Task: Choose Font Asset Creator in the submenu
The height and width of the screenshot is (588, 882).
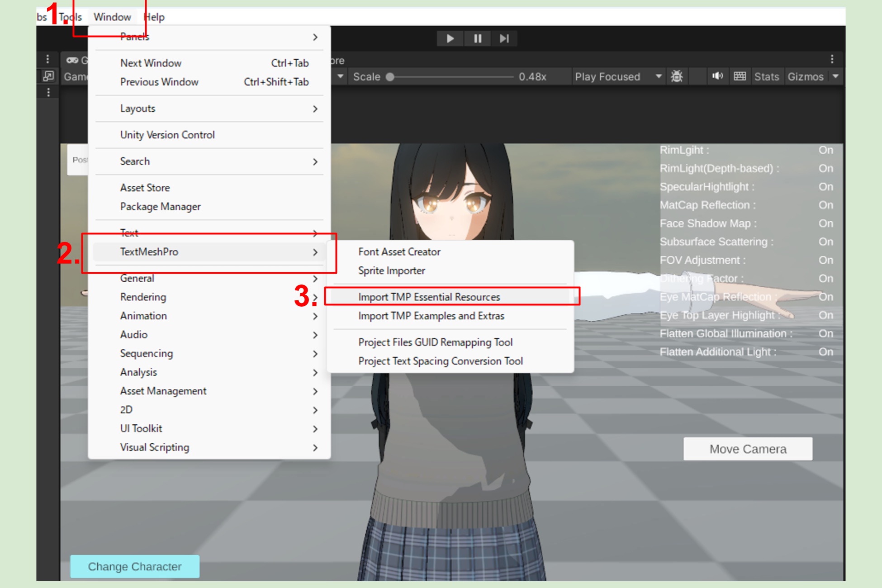Action: click(x=399, y=252)
